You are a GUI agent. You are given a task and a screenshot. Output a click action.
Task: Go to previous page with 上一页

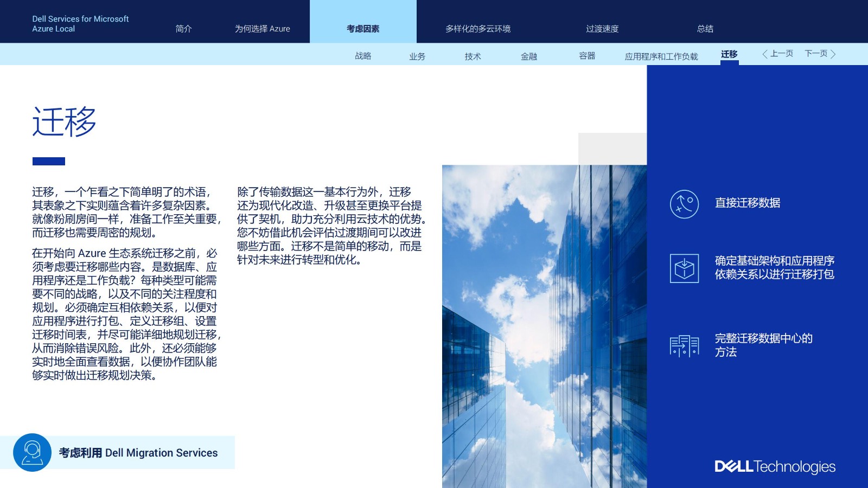(x=777, y=54)
